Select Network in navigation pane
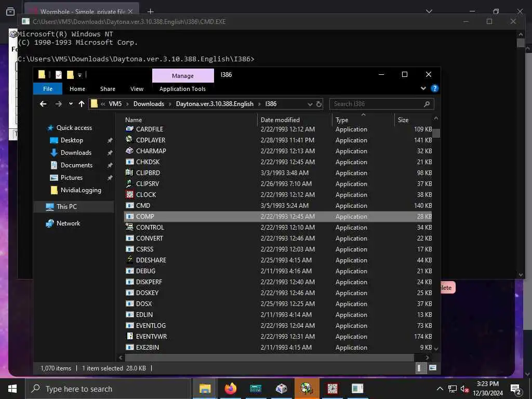532x399 pixels. pos(68,223)
